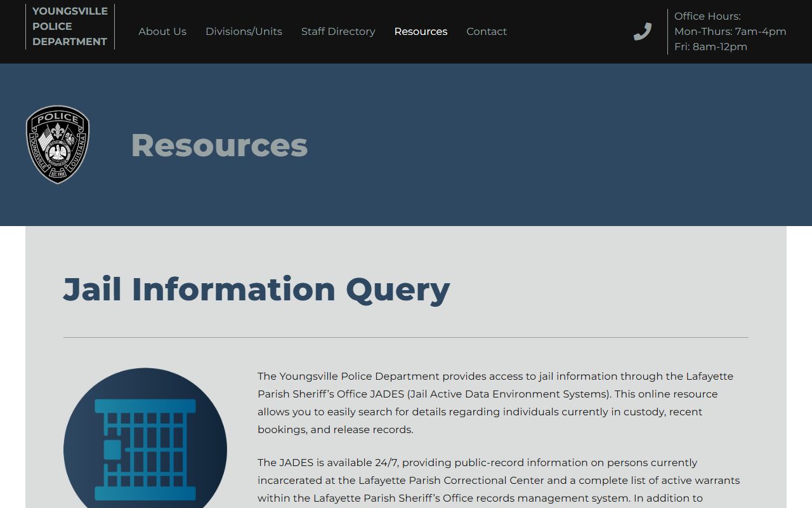Click the Youngsville police badge emblem
Image resolution: width=812 pixels, height=508 pixels.
pos(58,145)
